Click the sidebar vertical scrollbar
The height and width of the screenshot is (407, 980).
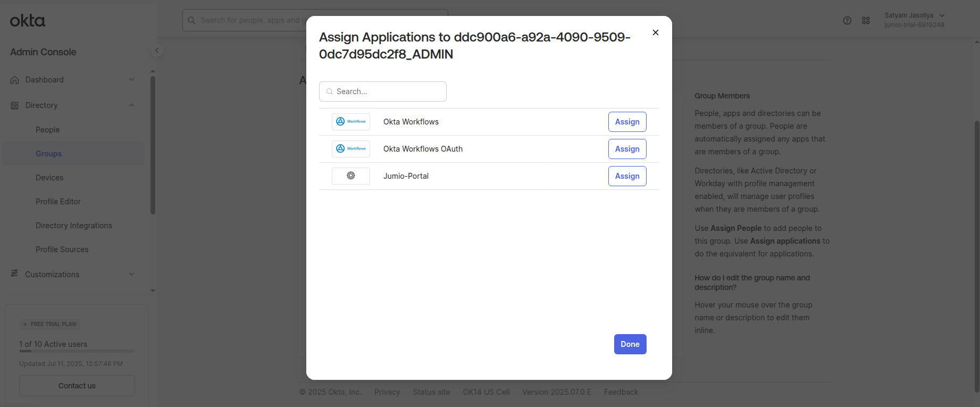click(153, 145)
